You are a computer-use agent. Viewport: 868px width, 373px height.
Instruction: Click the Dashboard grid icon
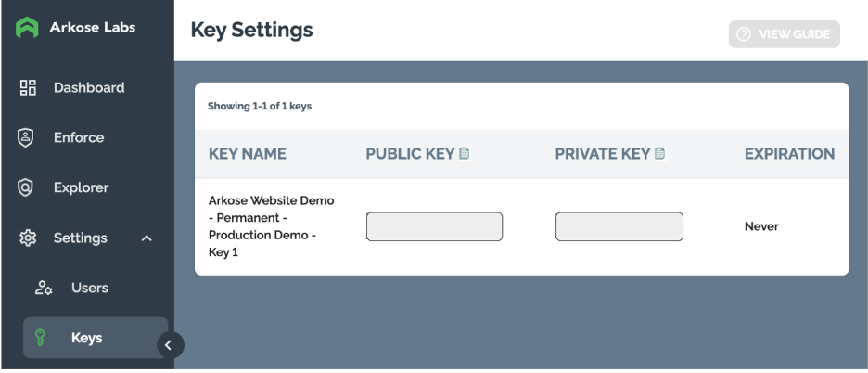click(28, 87)
